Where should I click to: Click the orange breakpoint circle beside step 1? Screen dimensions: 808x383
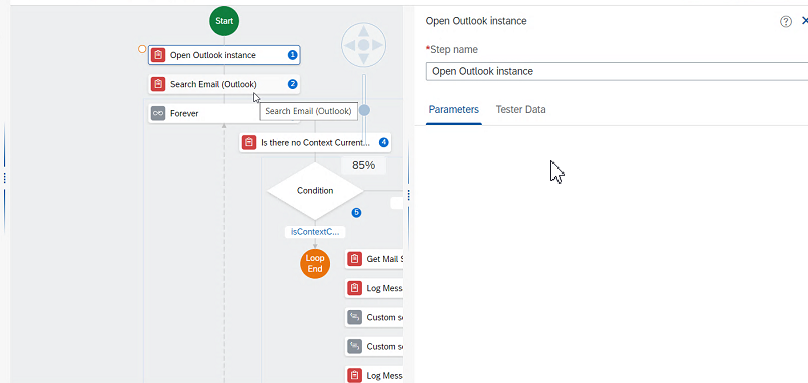(142, 49)
